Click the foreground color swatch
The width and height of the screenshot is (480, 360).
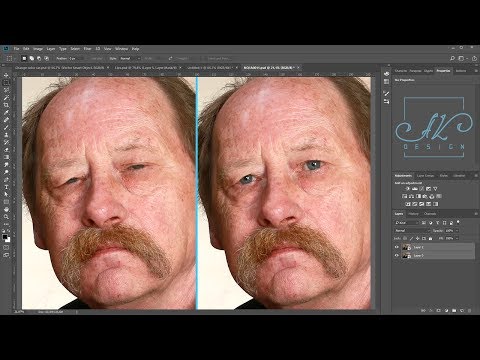(5, 237)
